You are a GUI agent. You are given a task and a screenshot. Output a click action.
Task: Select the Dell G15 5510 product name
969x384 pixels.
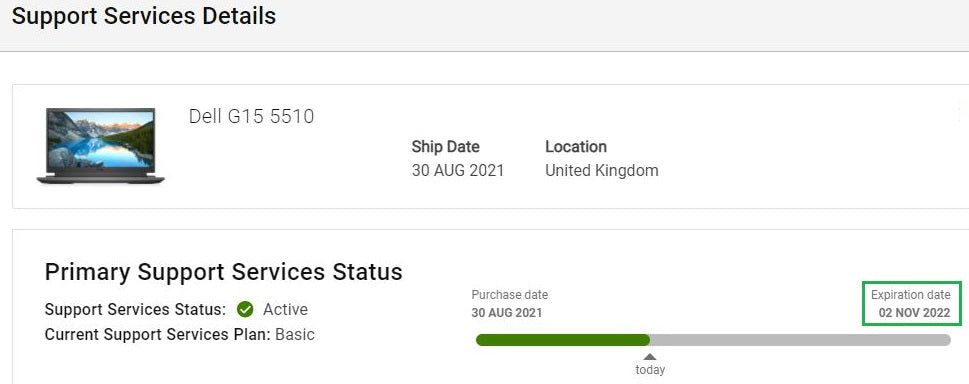click(252, 116)
